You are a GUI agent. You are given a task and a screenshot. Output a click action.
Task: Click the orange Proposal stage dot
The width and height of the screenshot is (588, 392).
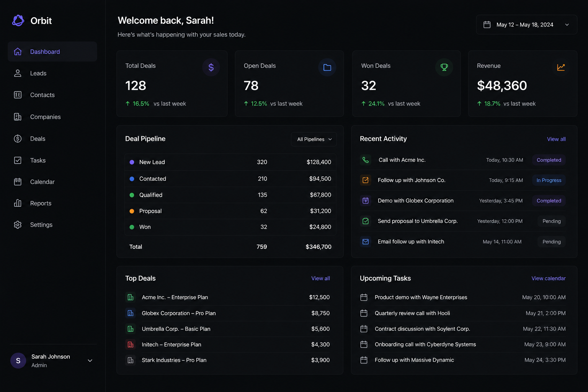(x=132, y=211)
